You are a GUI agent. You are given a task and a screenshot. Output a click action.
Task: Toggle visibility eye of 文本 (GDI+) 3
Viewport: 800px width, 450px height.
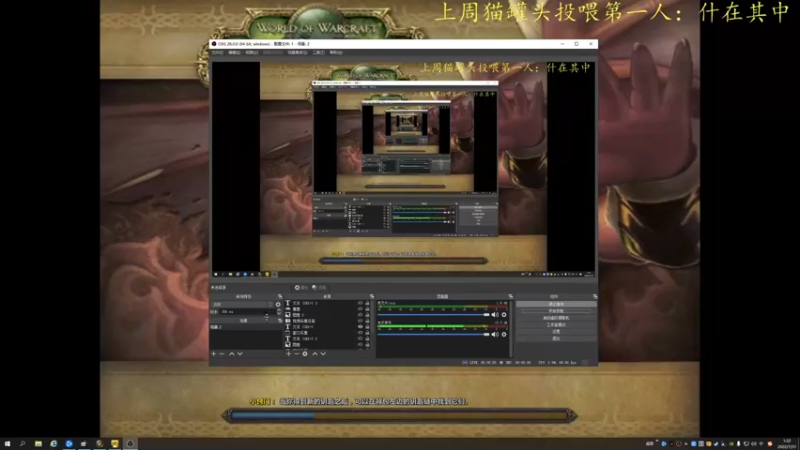pos(360,303)
